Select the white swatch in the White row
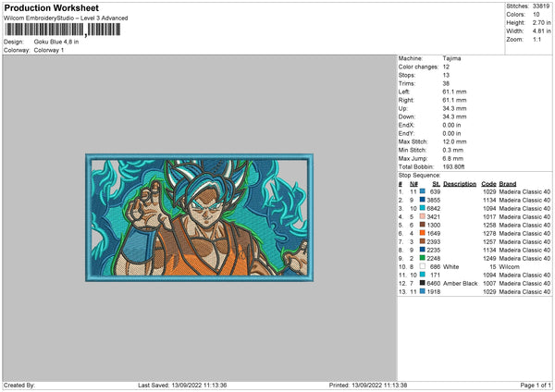 [x=423, y=266]
